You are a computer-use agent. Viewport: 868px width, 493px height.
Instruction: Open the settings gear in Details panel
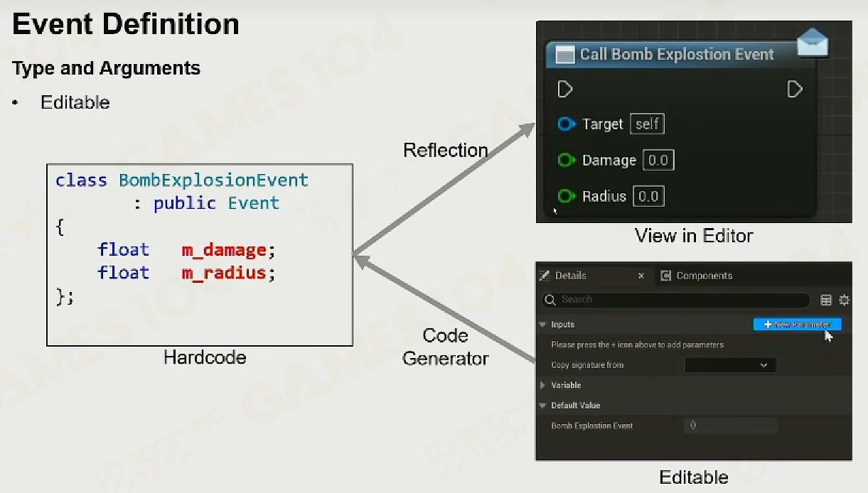tap(844, 300)
